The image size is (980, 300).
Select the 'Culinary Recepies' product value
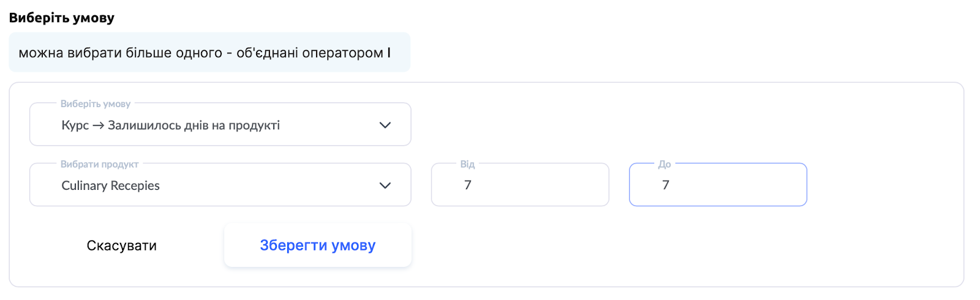click(111, 186)
